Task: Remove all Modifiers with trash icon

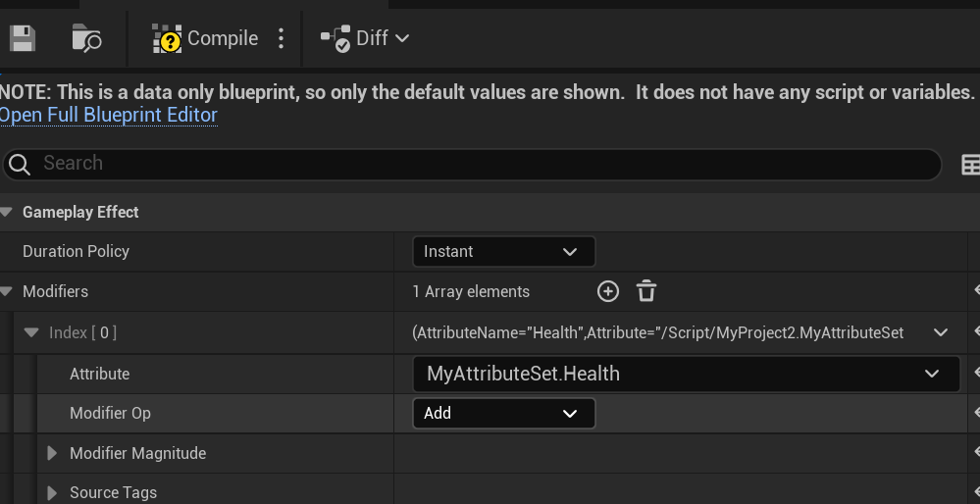Action: pos(646,291)
